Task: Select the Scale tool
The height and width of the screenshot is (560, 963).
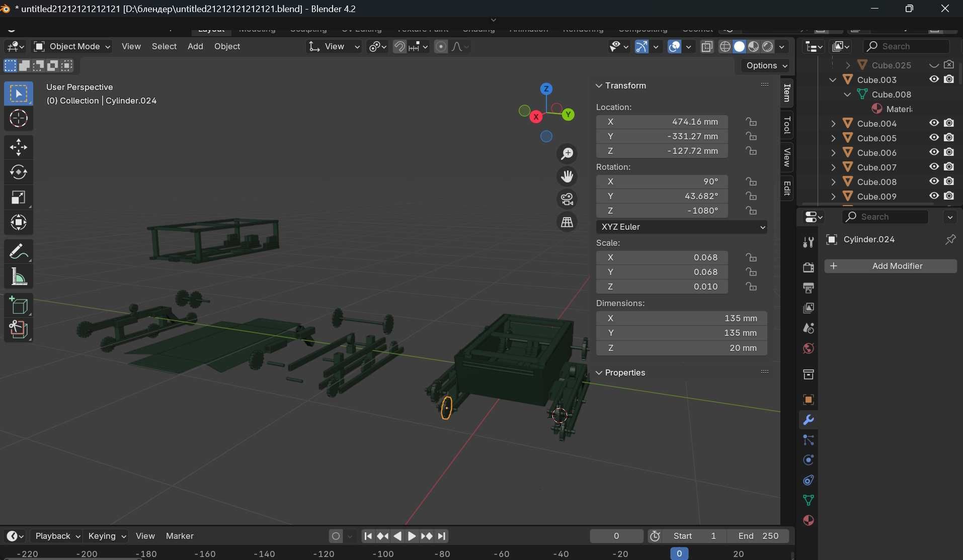Action: click(x=19, y=198)
